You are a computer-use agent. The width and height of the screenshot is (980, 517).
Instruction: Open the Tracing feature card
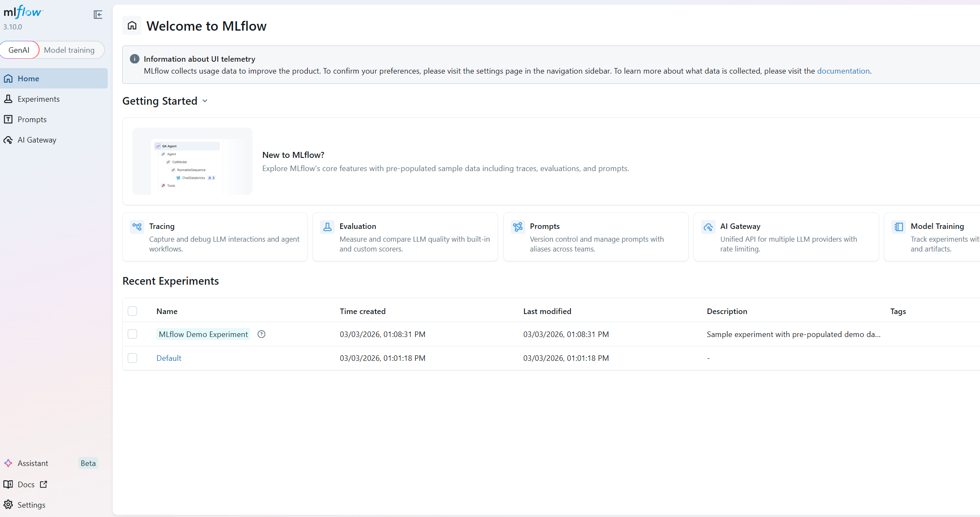(x=215, y=237)
